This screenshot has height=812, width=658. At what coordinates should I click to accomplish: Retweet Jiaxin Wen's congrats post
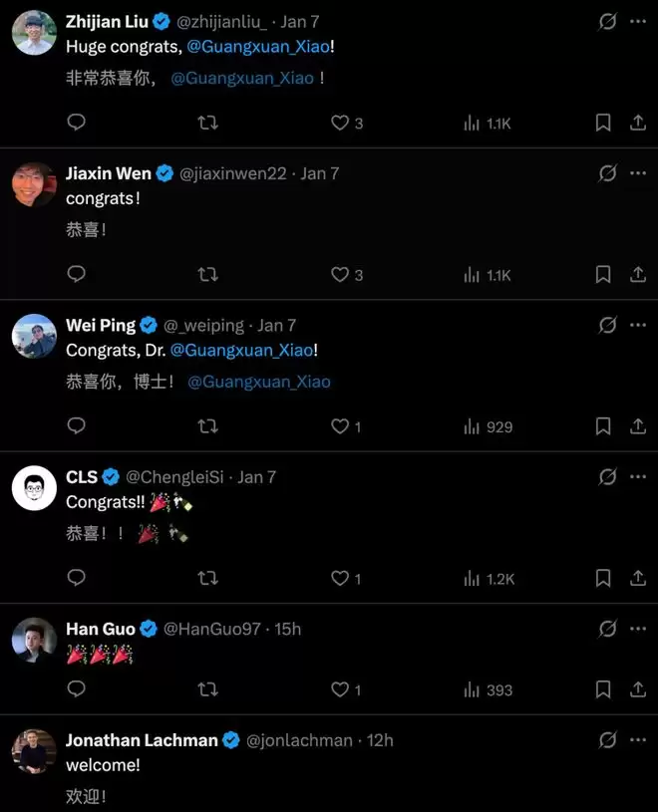207,274
